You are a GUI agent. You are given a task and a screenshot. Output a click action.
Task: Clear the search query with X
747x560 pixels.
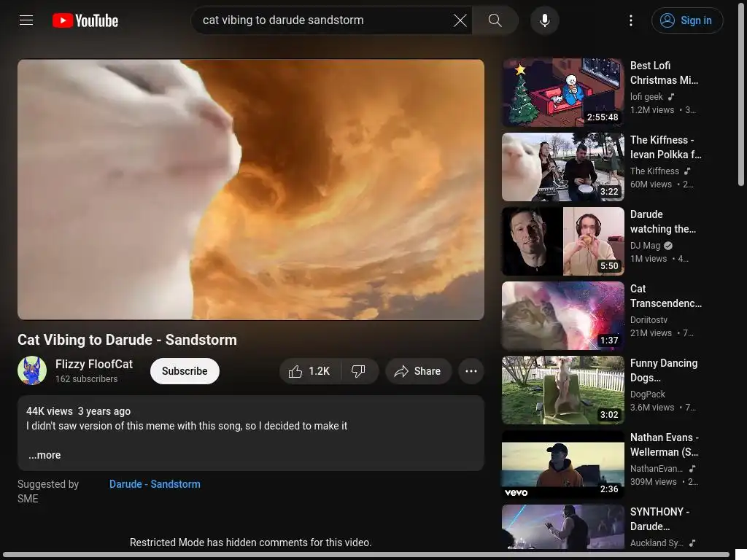coord(460,20)
